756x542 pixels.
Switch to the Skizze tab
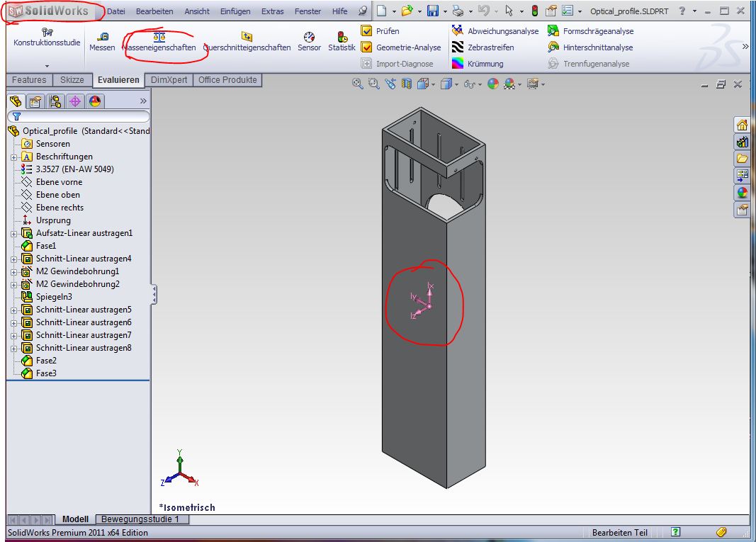click(72, 80)
